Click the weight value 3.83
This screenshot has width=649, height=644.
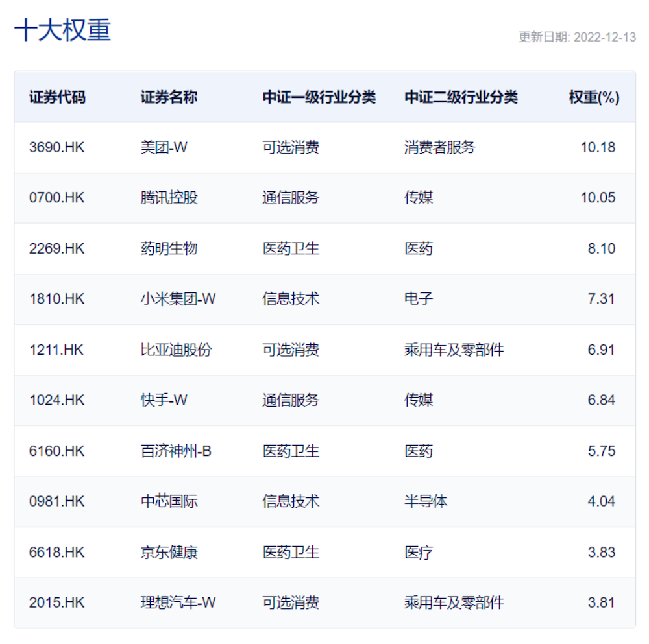[x=602, y=552]
